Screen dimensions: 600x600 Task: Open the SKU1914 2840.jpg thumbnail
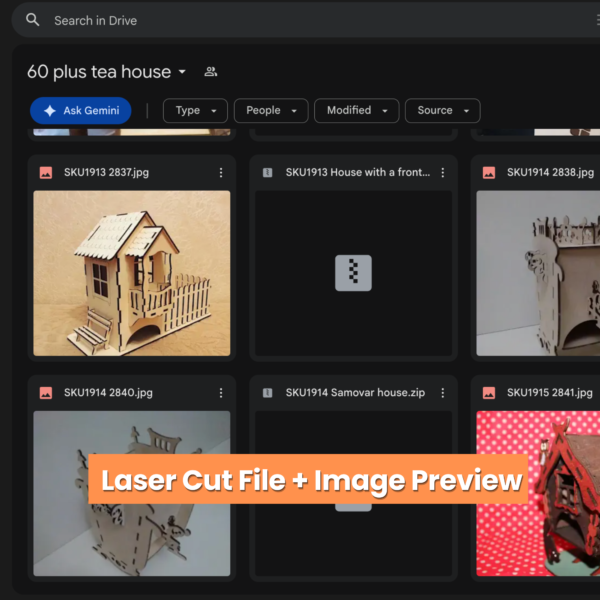click(x=132, y=494)
